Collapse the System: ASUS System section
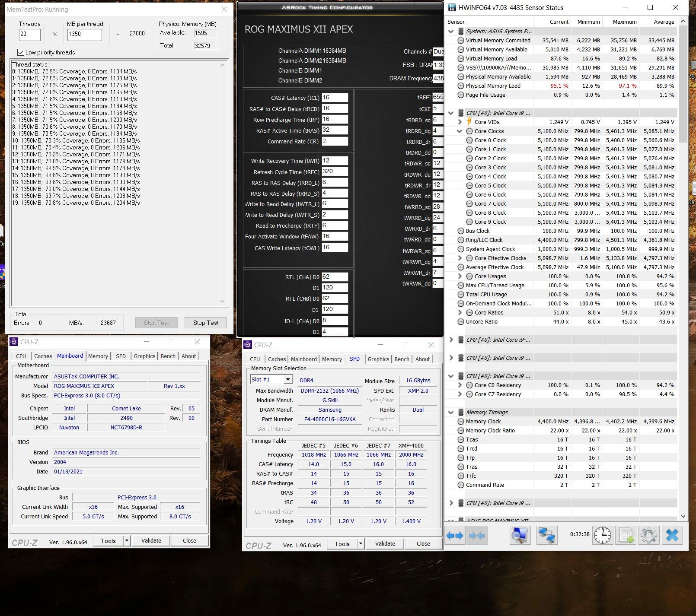The height and width of the screenshot is (616, 696). (451, 31)
